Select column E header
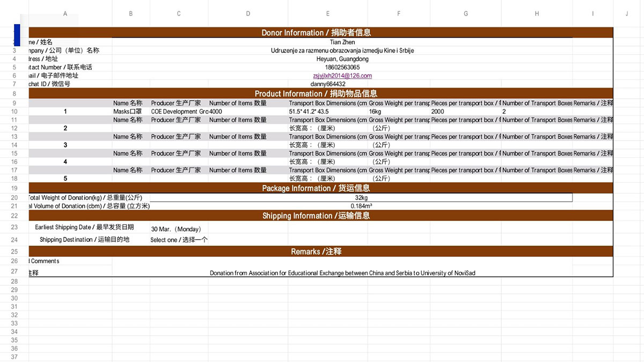The height and width of the screenshot is (362, 644). (x=328, y=13)
